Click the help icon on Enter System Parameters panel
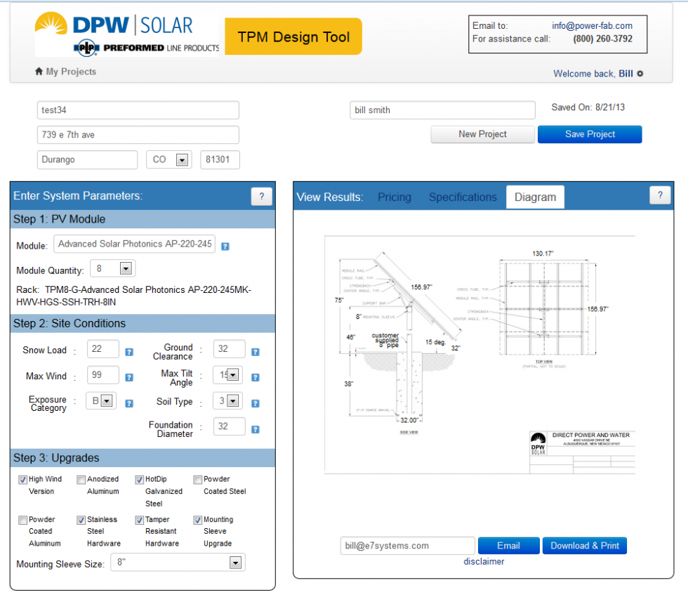688x616 pixels. 262,197
